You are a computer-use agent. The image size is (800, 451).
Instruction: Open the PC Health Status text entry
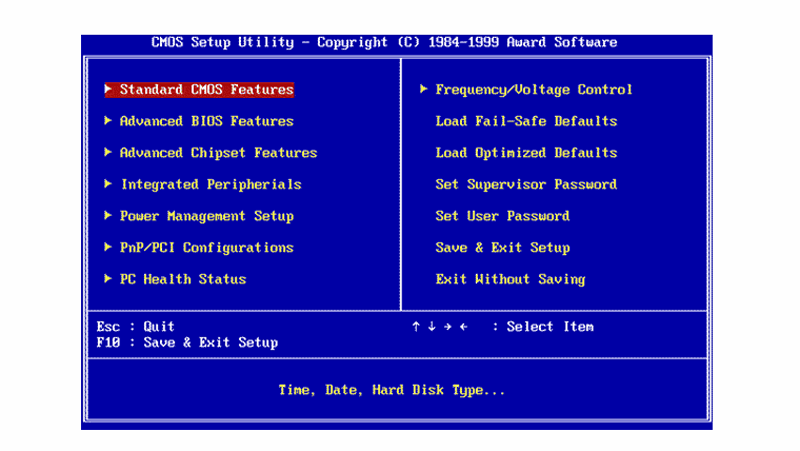182,280
